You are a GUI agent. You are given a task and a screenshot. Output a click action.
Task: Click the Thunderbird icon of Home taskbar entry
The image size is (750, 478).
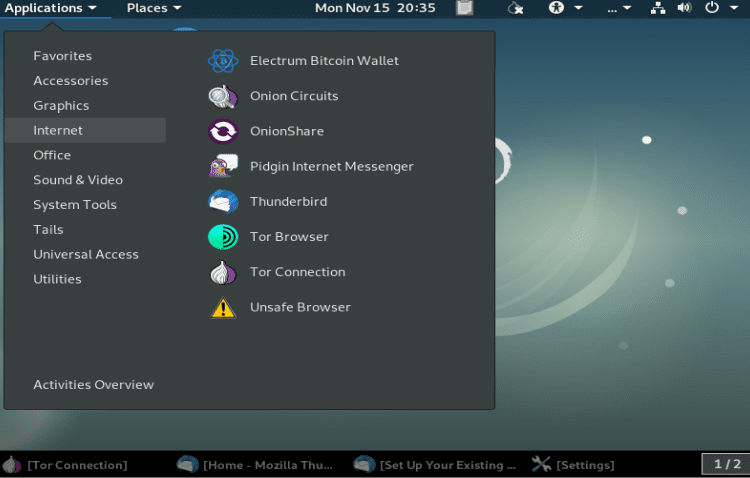[187, 465]
